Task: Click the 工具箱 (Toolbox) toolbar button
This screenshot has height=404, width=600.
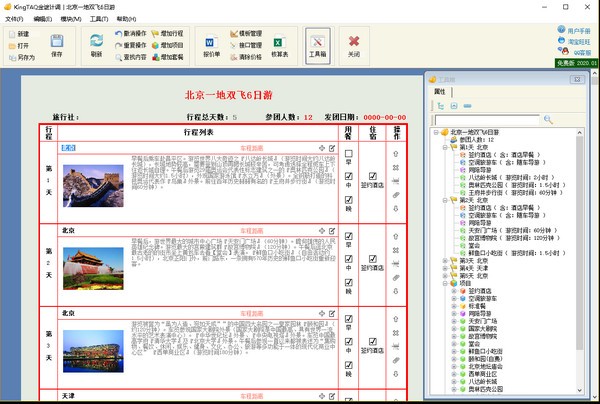Action: (316, 44)
